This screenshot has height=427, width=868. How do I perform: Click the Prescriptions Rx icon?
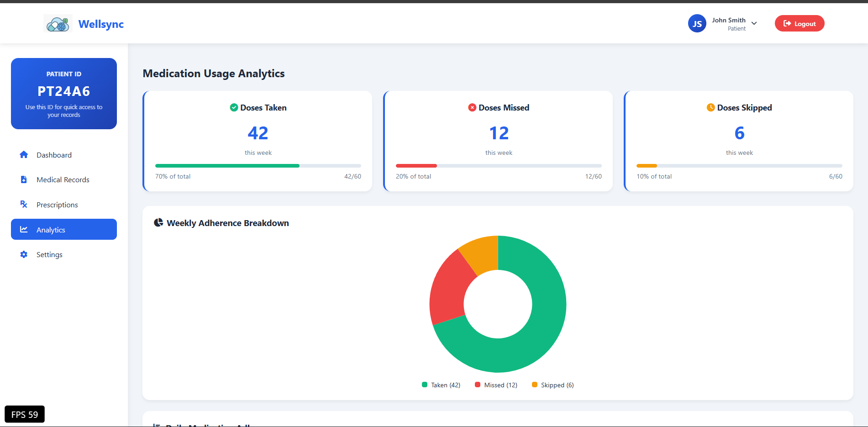pos(24,204)
